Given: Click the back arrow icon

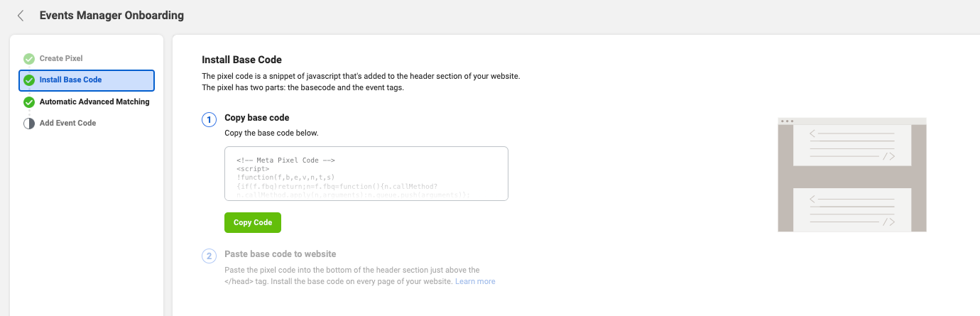Looking at the screenshot, I should 21,16.
